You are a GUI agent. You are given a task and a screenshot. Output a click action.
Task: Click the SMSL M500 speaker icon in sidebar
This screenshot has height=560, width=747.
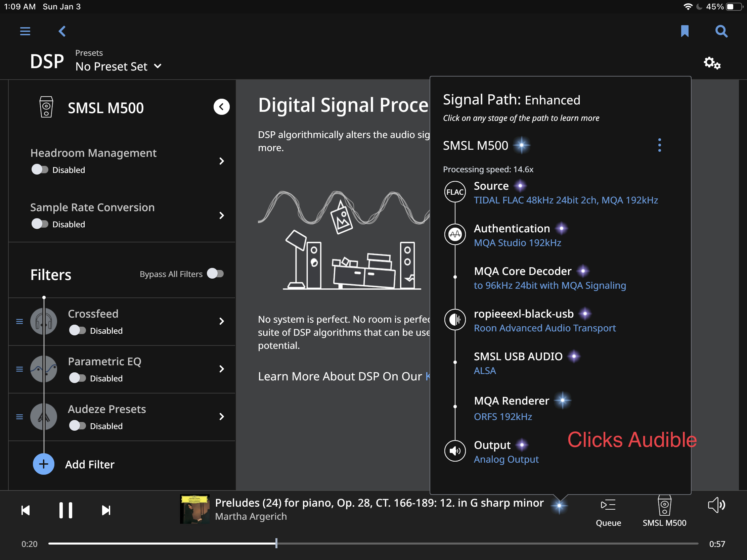[46, 107]
